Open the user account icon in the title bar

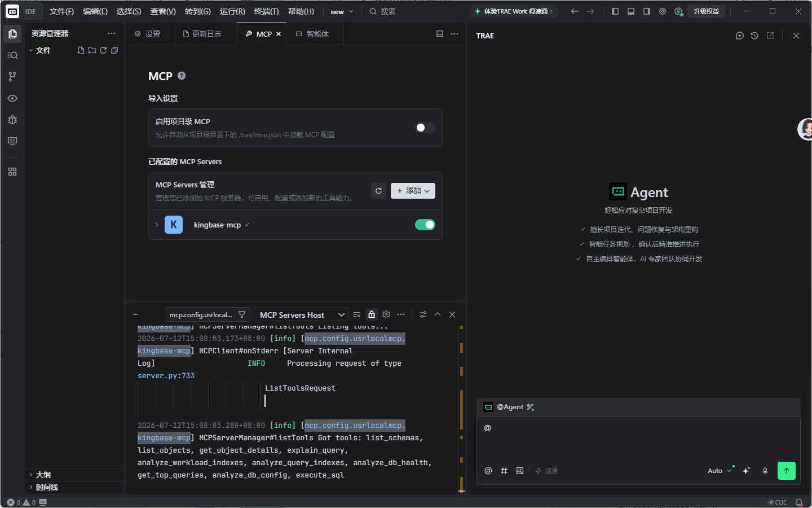pyautogui.click(x=678, y=11)
